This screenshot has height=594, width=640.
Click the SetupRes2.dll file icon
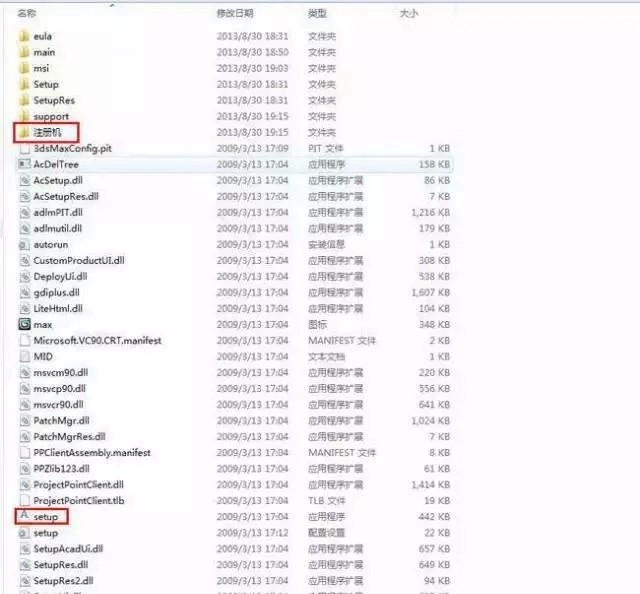[24, 581]
